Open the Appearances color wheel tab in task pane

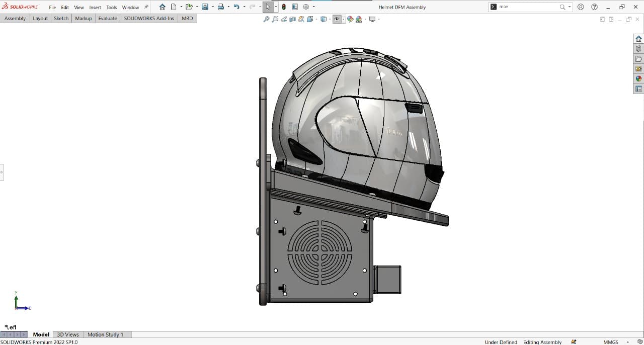click(x=638, y=79)
